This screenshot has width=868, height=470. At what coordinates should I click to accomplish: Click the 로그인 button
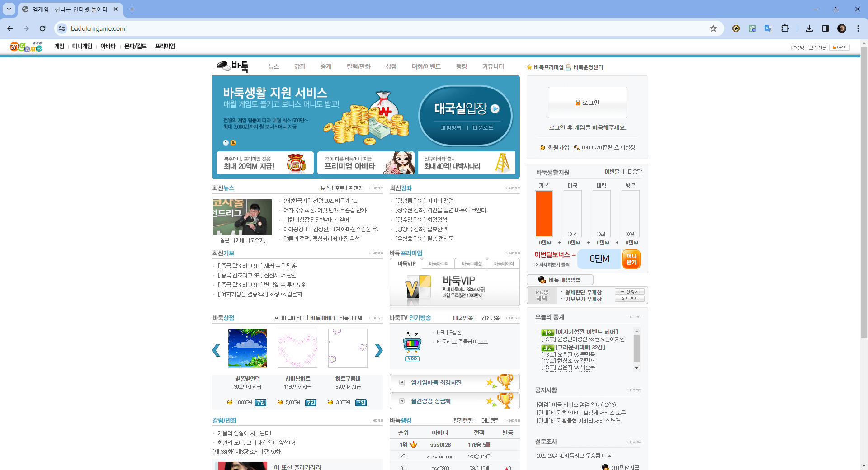[x=587, y=103]
